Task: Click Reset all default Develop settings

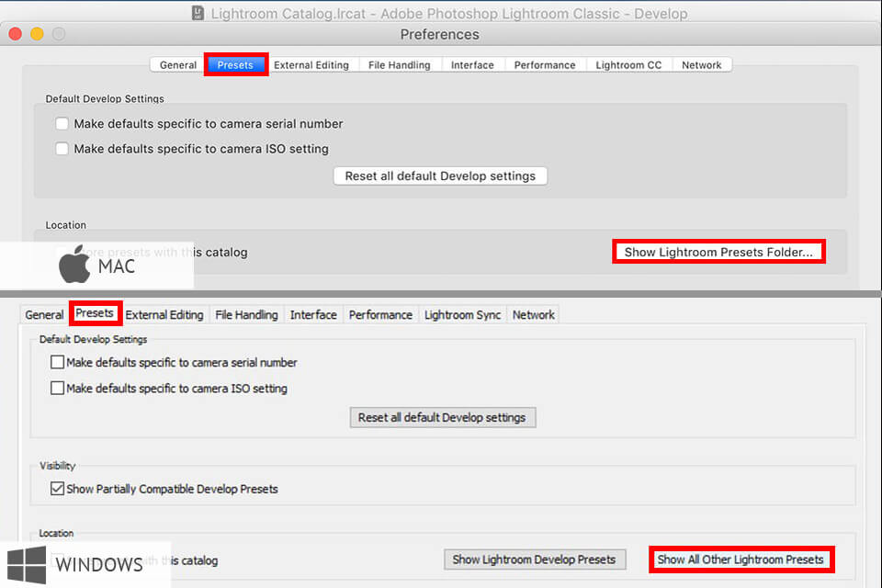Action: (440, 175)
